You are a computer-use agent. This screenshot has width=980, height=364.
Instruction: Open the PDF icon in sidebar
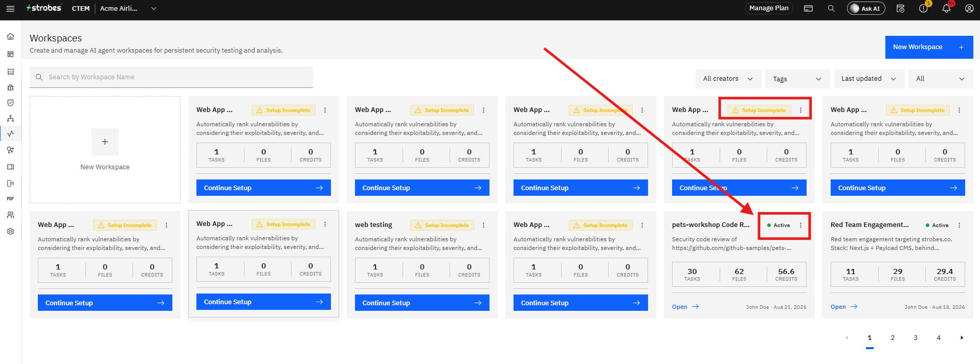pos(10,198)
